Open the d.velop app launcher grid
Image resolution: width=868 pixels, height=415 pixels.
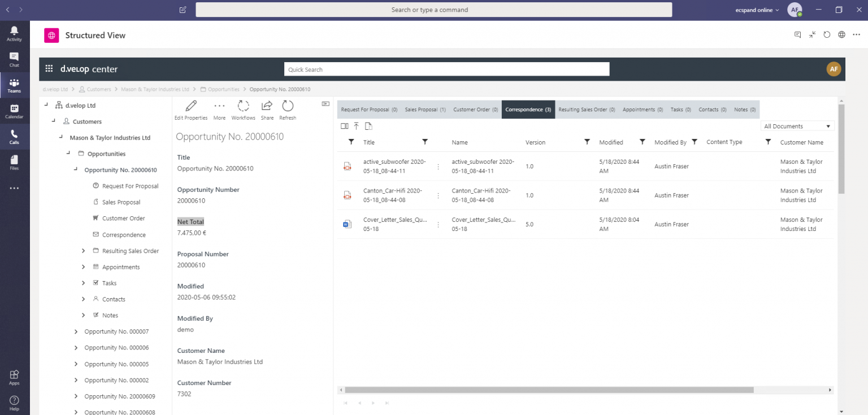click(49, 69)
